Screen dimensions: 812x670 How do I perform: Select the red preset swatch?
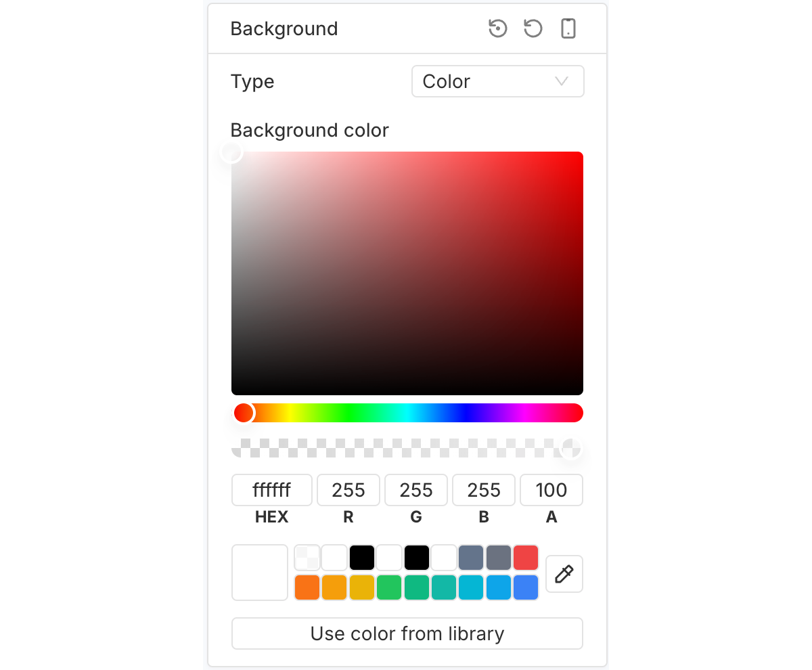526,558
